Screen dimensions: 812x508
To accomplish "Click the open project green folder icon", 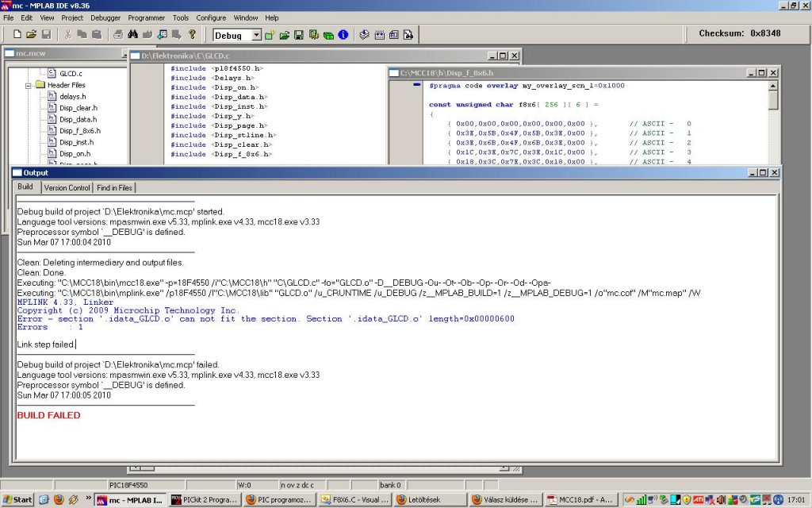I will (x=285, y=35).
